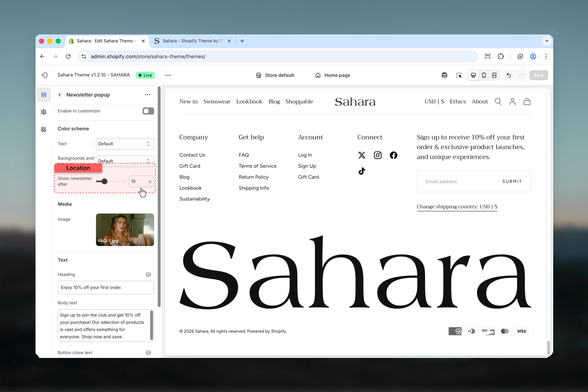Connect dynamic source for Button close text
This screenshot has height=392, width=588.
148,353
